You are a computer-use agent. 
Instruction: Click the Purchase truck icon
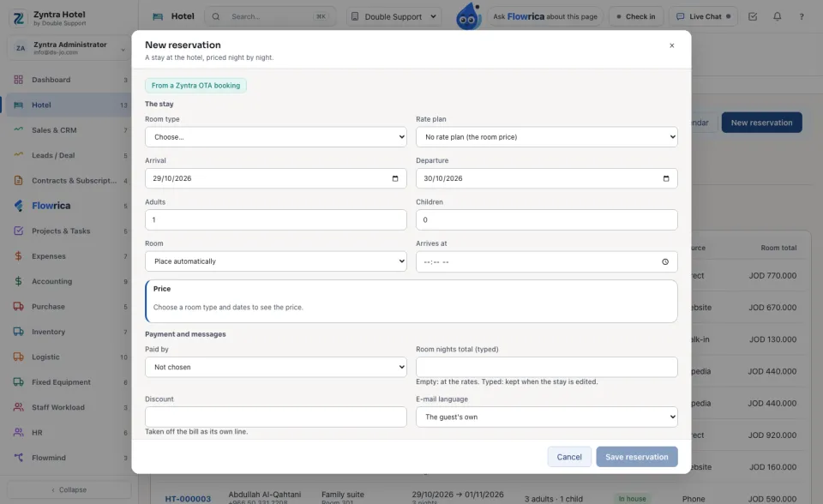18,306
